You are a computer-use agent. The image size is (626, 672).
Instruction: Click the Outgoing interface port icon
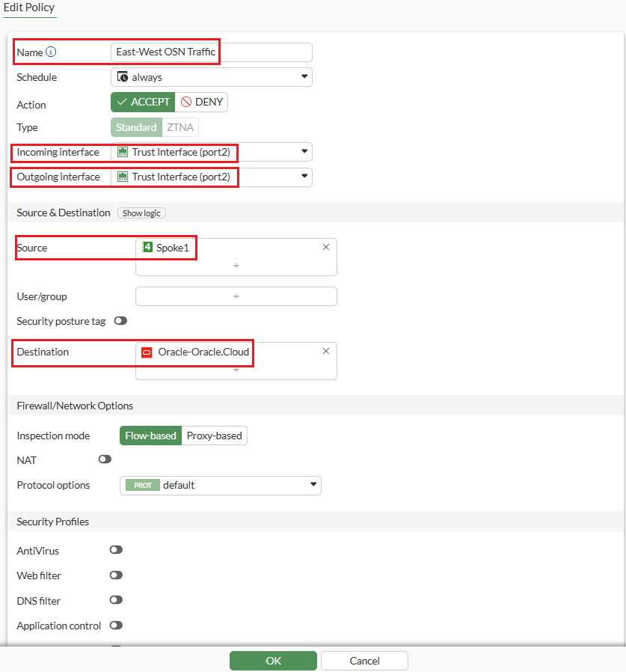123,177
